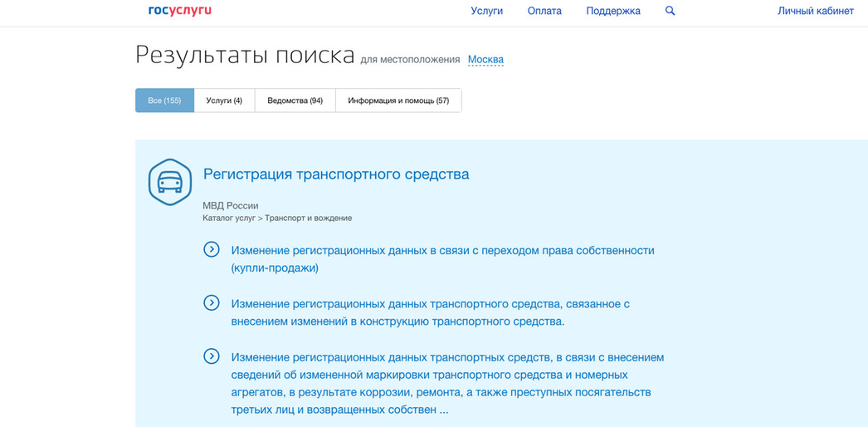Open Оплата in the top navigation
The height and width of the screenshot is (427, 868).
(544, 11)
